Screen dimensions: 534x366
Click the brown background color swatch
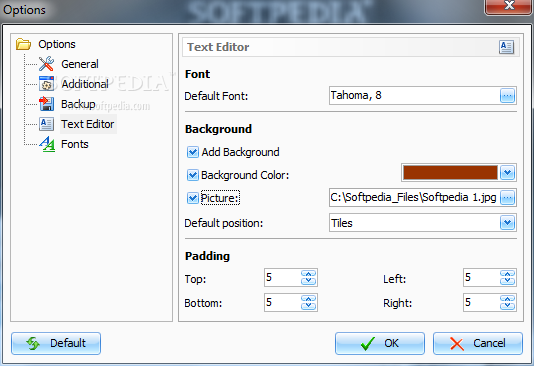(450, 173)
